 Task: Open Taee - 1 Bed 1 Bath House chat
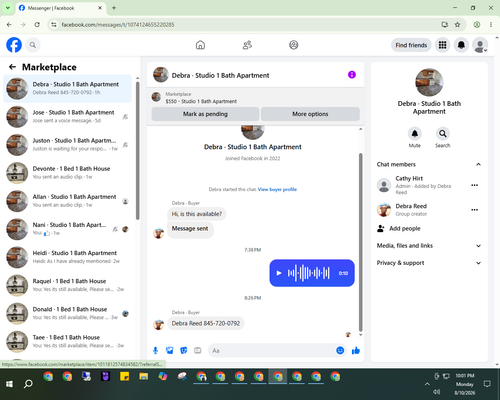click(x=67, y=342)
